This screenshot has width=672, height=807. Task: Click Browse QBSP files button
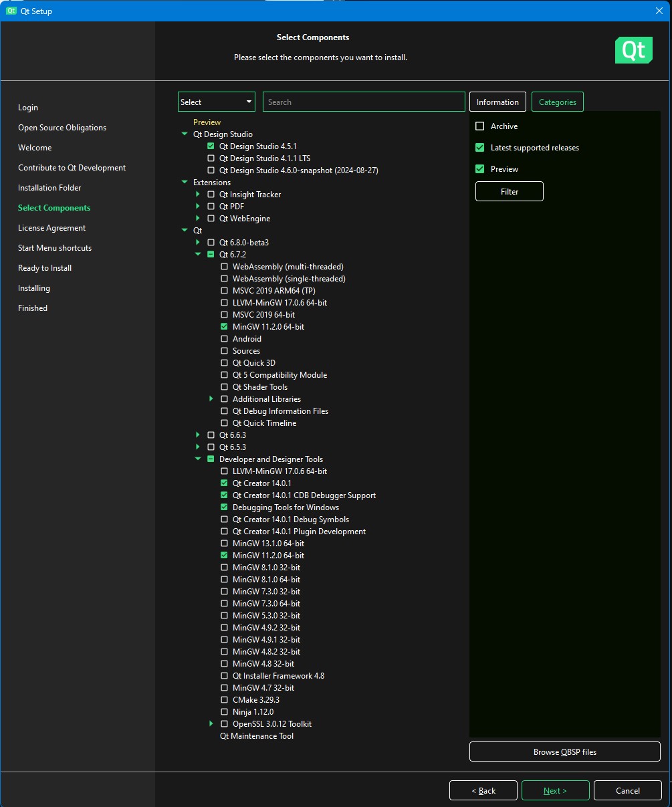click(x=565, y=752)
